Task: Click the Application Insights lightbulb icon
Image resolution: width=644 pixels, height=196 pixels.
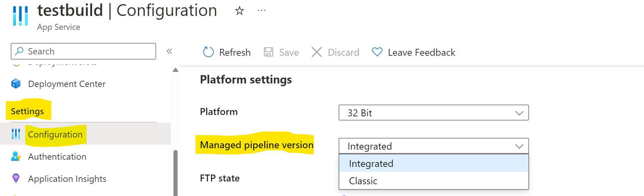Action: [16, 179]
